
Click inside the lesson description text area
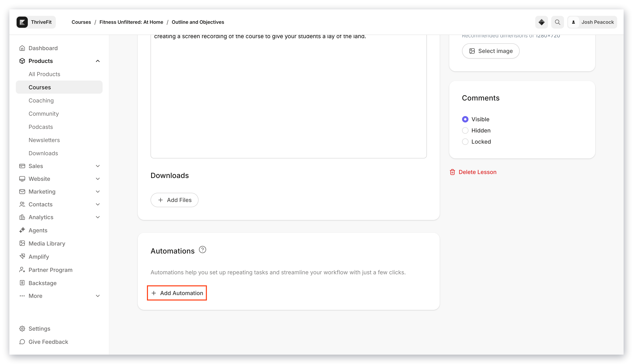tap(289, 96)
